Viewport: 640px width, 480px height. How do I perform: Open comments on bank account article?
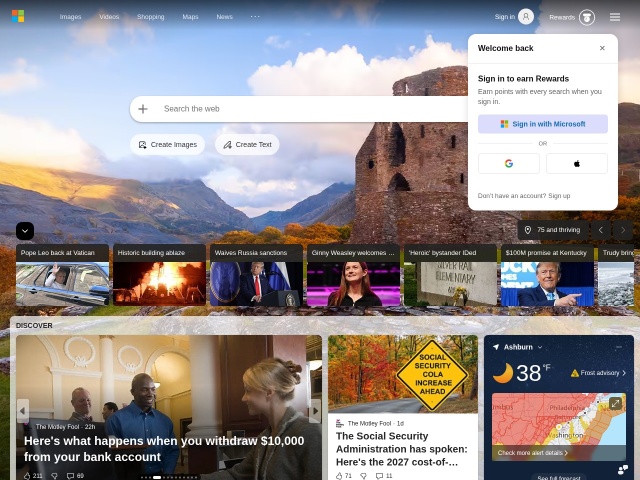[x=75, y=476]
